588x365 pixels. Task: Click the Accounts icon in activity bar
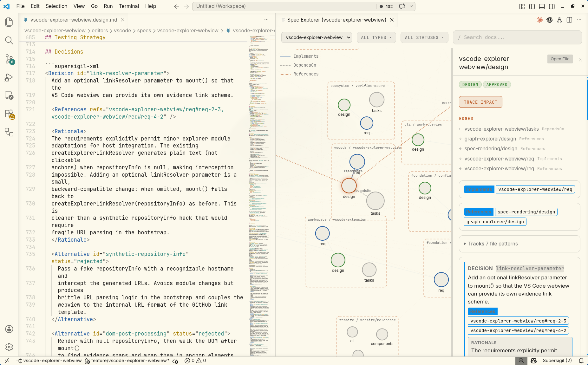[x=9, y=329]
